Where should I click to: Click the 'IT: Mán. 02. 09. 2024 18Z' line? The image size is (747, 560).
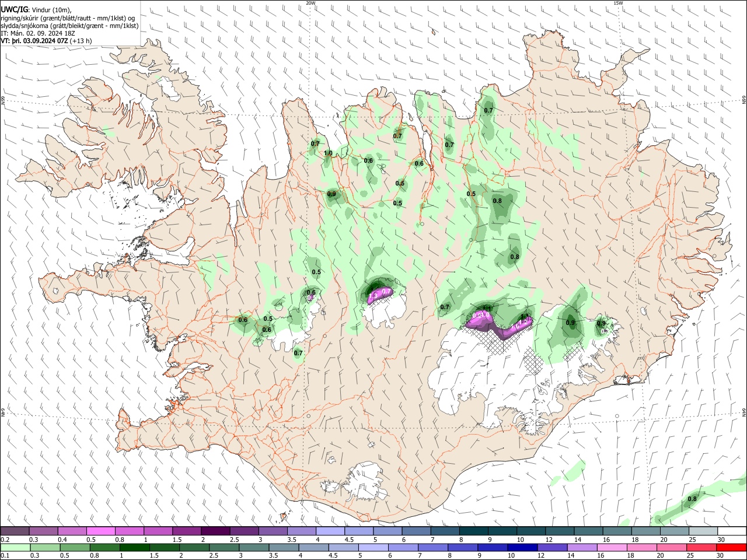coord(38,33)
